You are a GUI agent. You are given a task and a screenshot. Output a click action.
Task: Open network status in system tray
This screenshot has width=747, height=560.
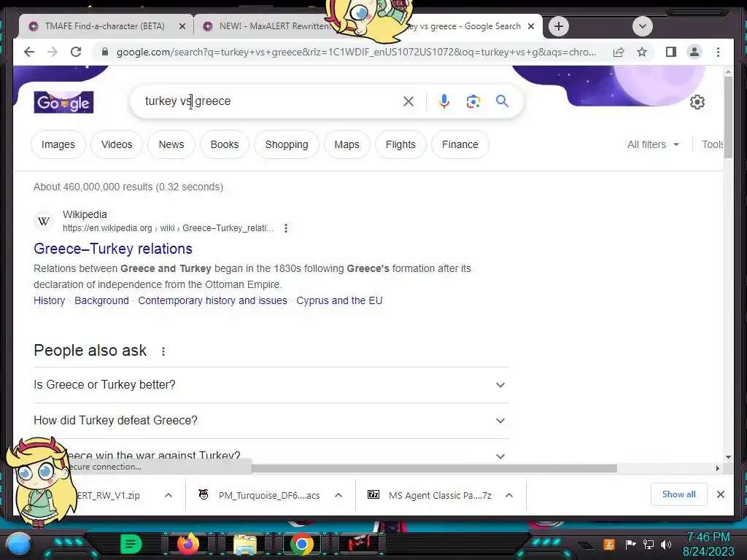coord(649,544)
